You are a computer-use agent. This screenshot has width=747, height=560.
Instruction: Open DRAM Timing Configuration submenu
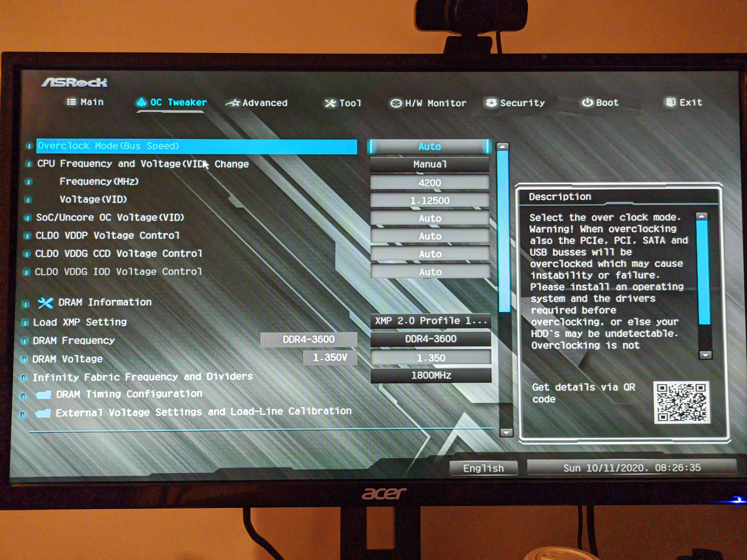click(x=129, y=394)
